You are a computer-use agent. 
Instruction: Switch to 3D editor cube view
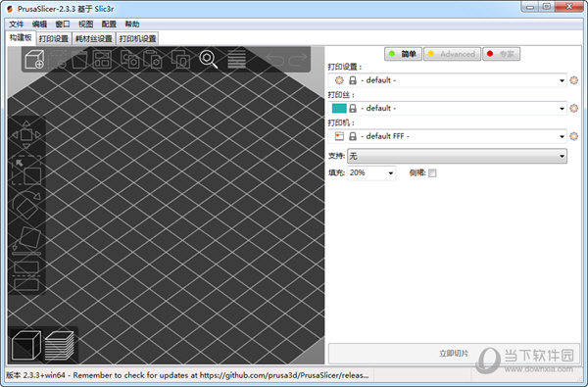25,346
